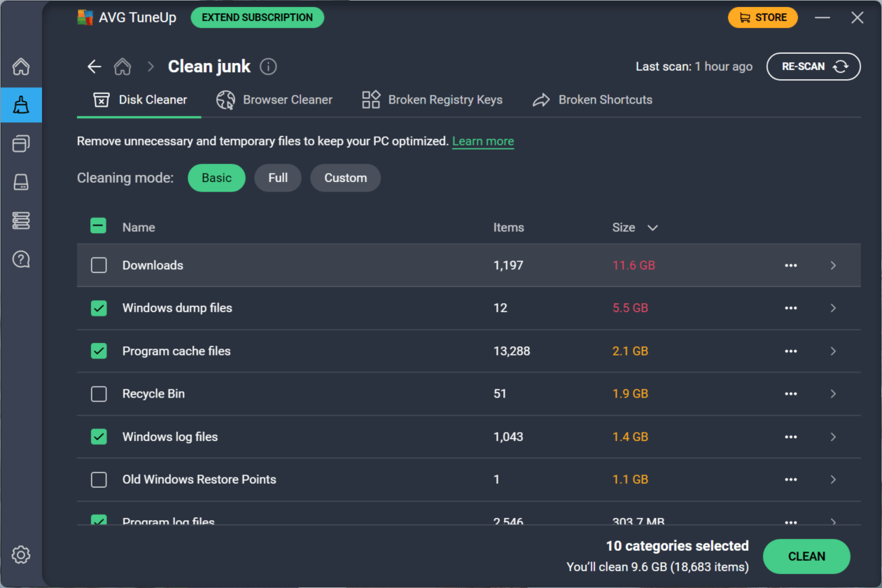The width and height of the screenshot is (882, 588).
Task: Open the sidebar help chat icon
Action: 21,260
